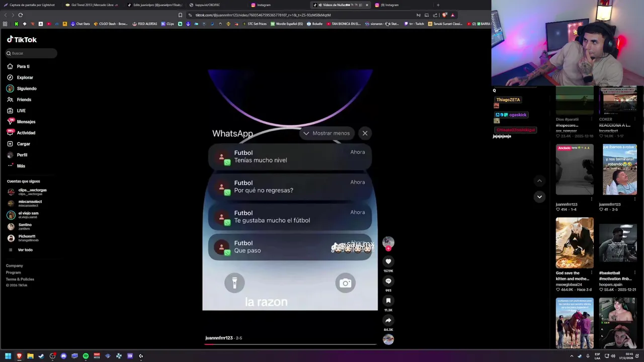Open the Brave Shields lion icon

pyautogui.click(x=444, y=15)
